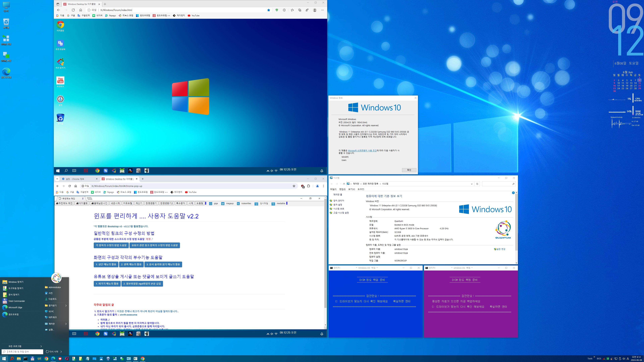Image resolution: width=644 pixels, height=362 pixels.
Task: Click the 리포 탐색기 icon on the Edge page
Action: click(x=60, y=64)
